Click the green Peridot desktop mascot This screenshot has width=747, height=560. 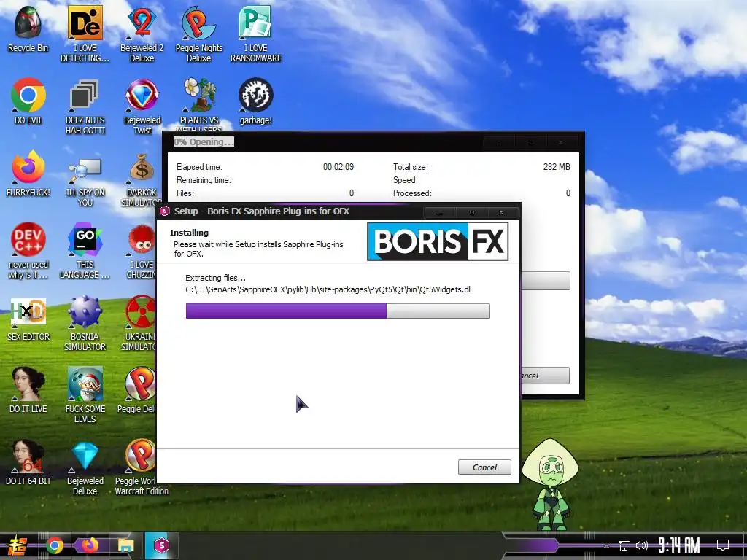click(551, 484)
